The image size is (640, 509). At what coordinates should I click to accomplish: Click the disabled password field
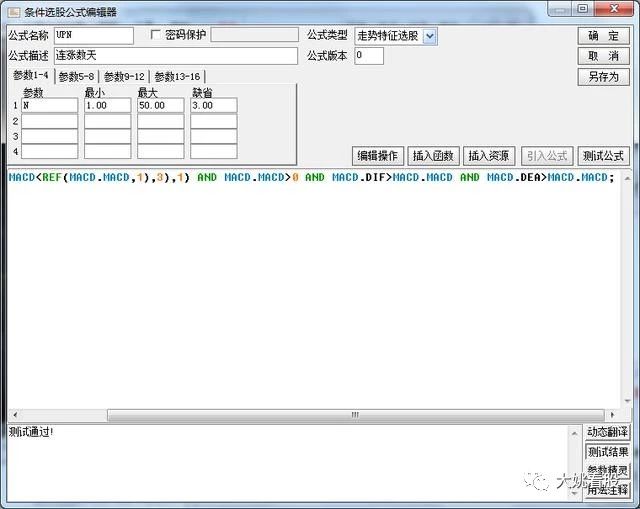pyautogui.click(x=255, y=35)
